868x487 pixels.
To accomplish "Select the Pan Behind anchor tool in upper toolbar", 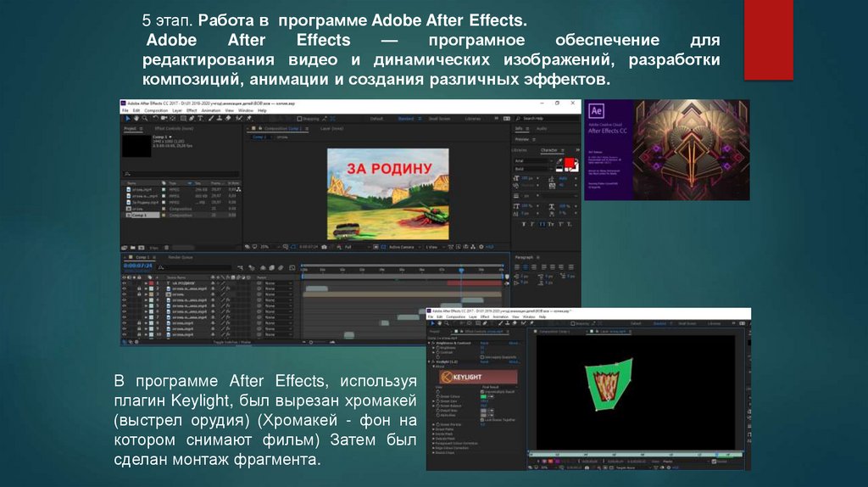I will [x=173, y=119].
